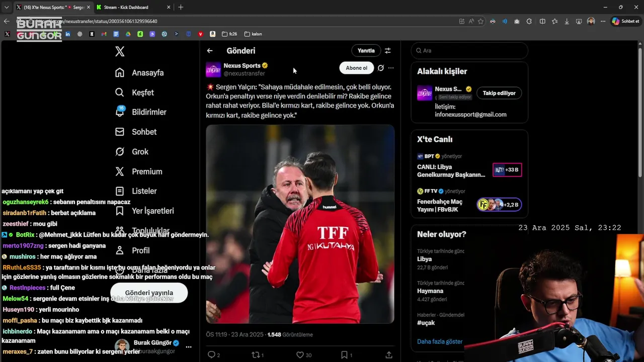Open the Amazon bookmark

(212, 34)
